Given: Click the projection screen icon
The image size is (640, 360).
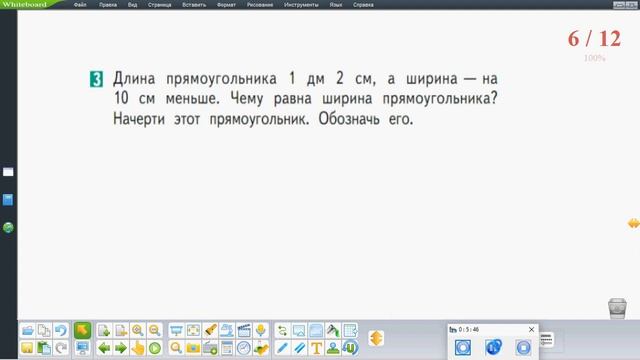Looking at the screenshot, I should [x=176, y=330].
